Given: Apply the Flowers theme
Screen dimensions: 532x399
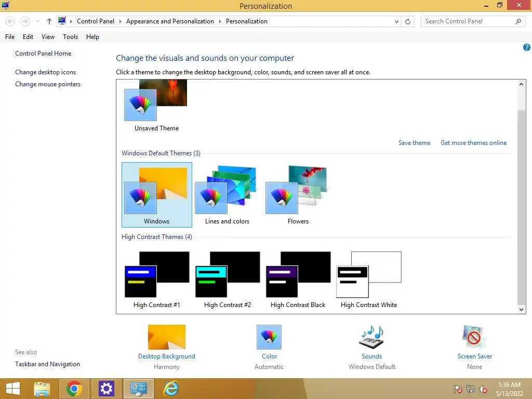Looking at the screenshot, I should [x=298, y=195].
